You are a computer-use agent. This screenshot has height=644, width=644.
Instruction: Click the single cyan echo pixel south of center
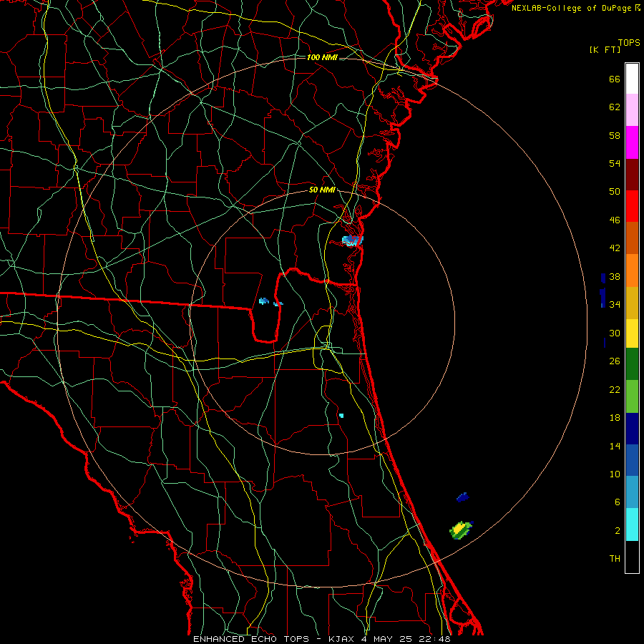[341, 416]
